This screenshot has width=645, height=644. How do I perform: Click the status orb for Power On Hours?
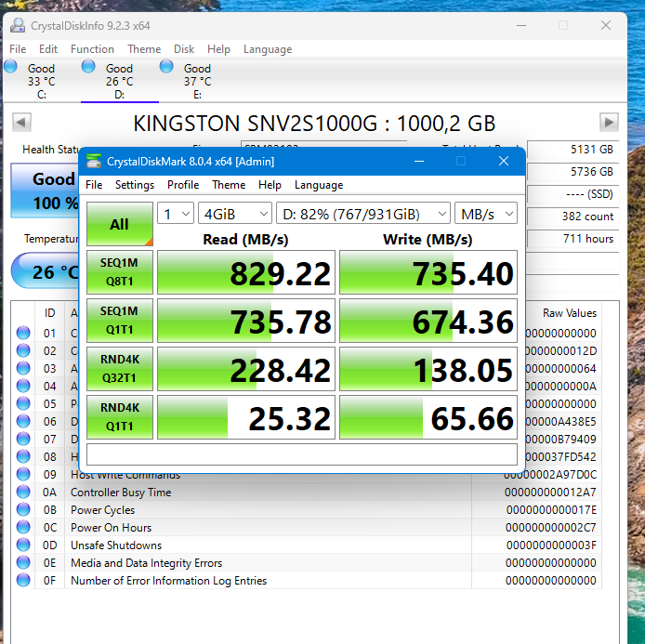(23, 527)
